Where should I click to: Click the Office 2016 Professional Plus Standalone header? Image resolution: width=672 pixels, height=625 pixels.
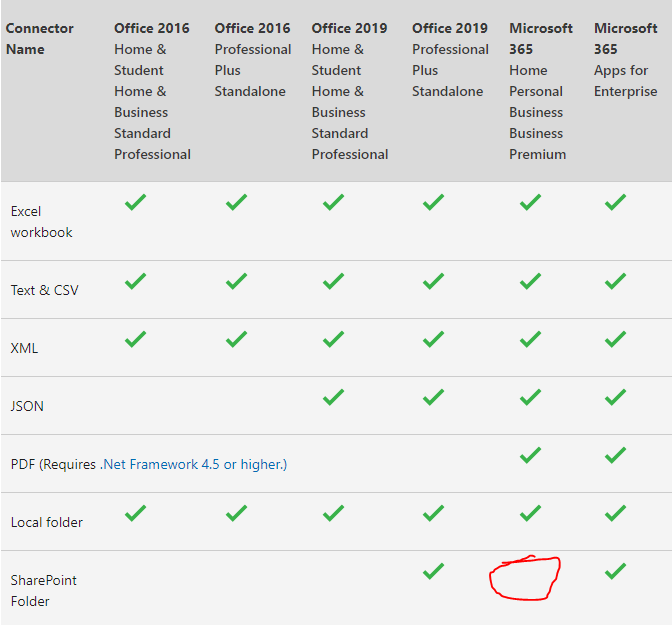coord(253,60)
